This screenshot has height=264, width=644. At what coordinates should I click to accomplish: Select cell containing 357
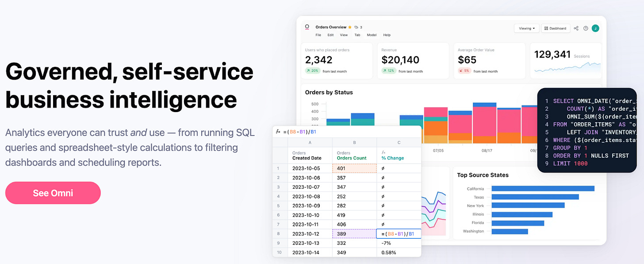[x=354, y=178]
